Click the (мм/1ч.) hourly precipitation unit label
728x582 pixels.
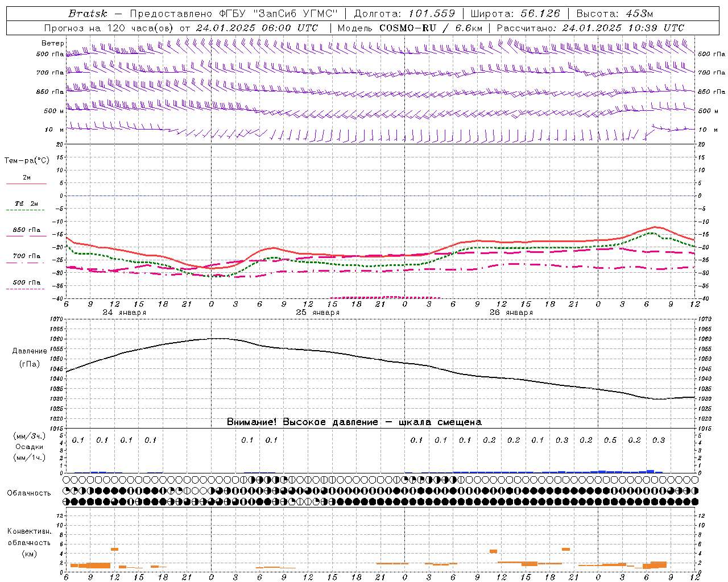coord(30,458)
